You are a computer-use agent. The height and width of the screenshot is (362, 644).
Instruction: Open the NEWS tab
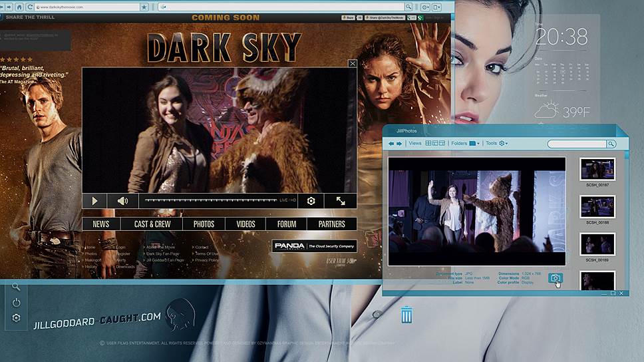click(x=101, y=224)
